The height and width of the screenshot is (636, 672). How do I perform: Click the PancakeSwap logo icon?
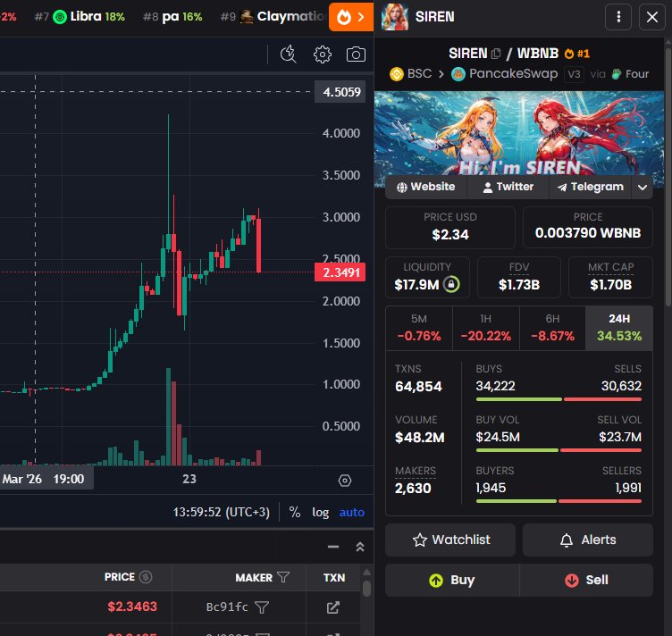[458, 74]
